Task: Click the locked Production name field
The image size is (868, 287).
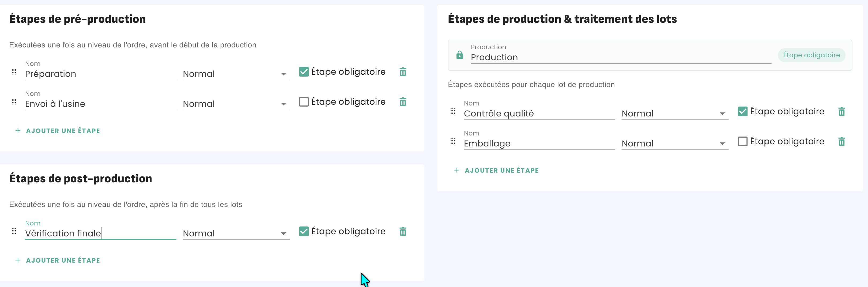Action: click(620, 58)
